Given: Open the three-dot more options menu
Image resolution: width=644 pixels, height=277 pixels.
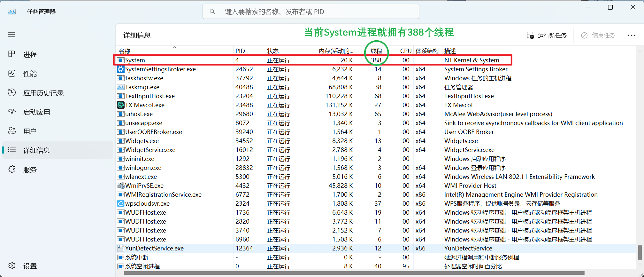Looking at the screenshot, I should click(632, 36).
